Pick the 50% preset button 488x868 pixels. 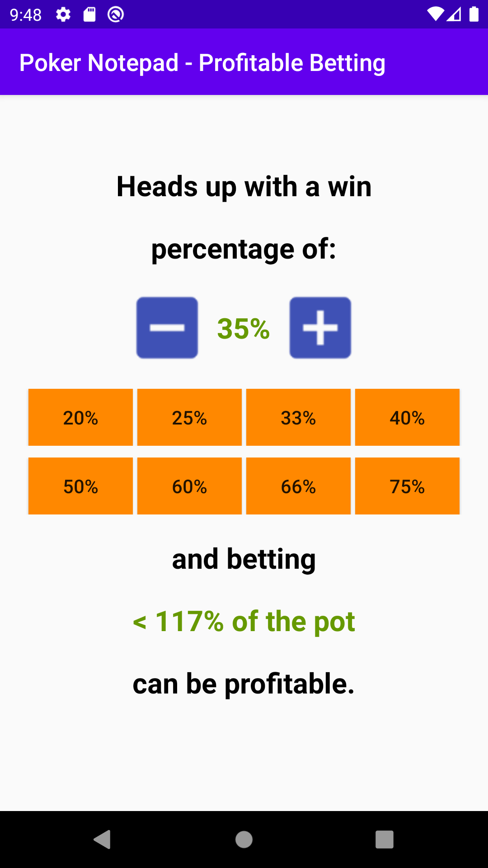coord(80,486)
